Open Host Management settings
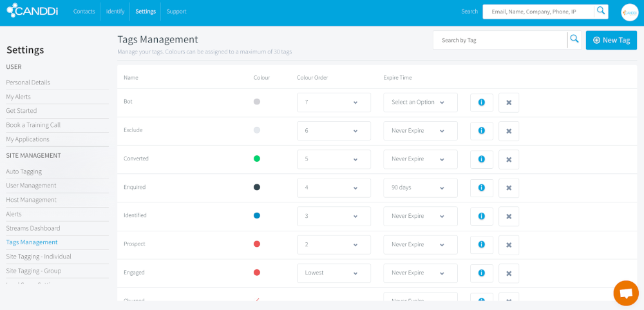The width and height of the screenshot is (644, 310). [31, 200]
